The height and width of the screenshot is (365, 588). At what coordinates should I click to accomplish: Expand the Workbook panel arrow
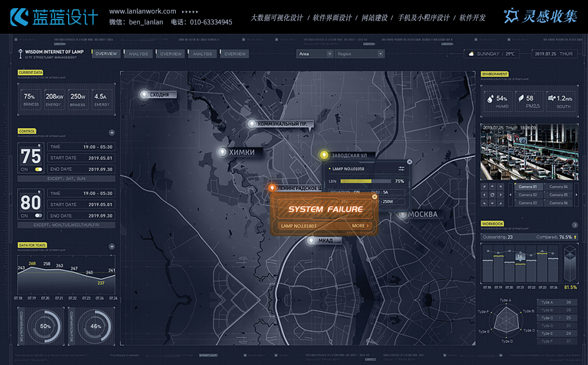pos(574,225)
